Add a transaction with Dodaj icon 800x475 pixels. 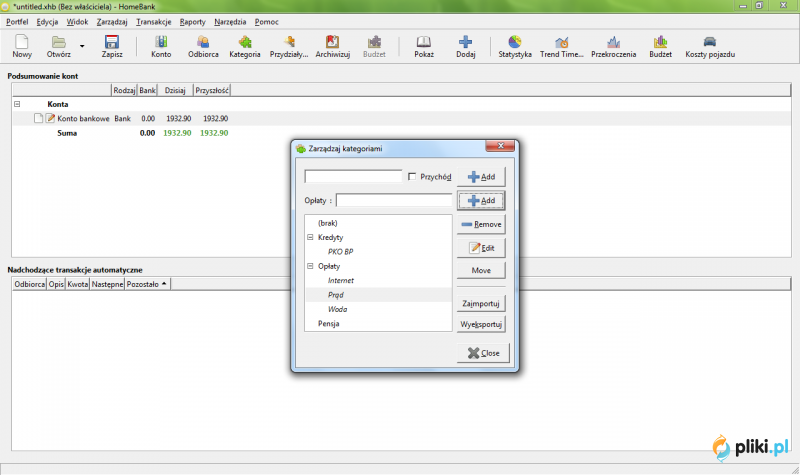465,46
